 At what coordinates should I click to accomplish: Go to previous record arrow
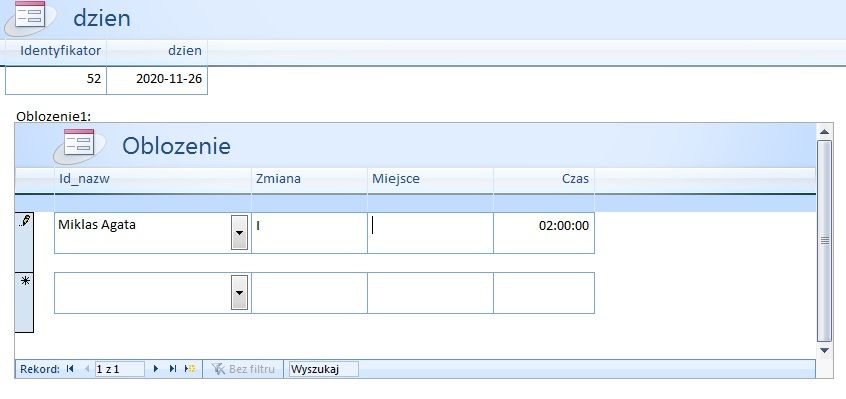coord(87,369)
